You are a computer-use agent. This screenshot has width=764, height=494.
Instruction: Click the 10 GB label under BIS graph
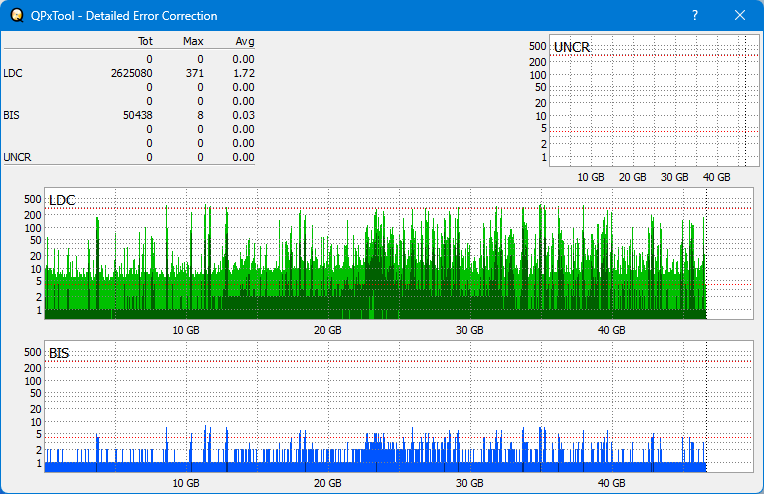tap(186, 483)
